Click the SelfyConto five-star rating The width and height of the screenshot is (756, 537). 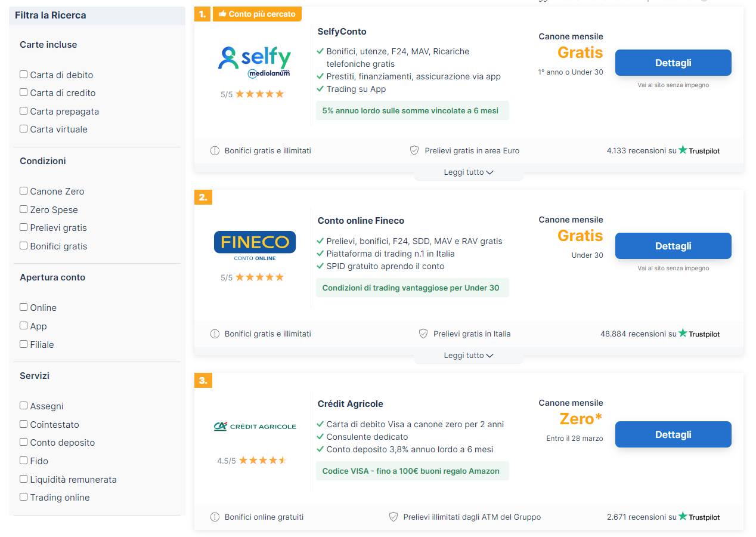click(259, 94)
